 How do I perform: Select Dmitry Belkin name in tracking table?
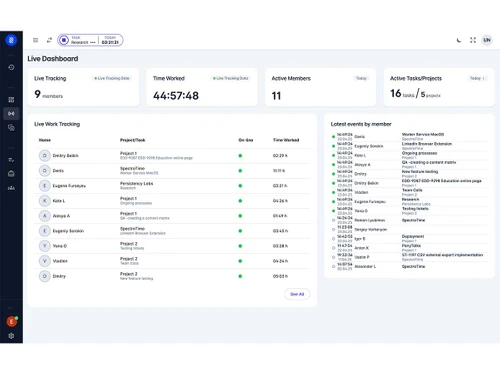(66, 156)
